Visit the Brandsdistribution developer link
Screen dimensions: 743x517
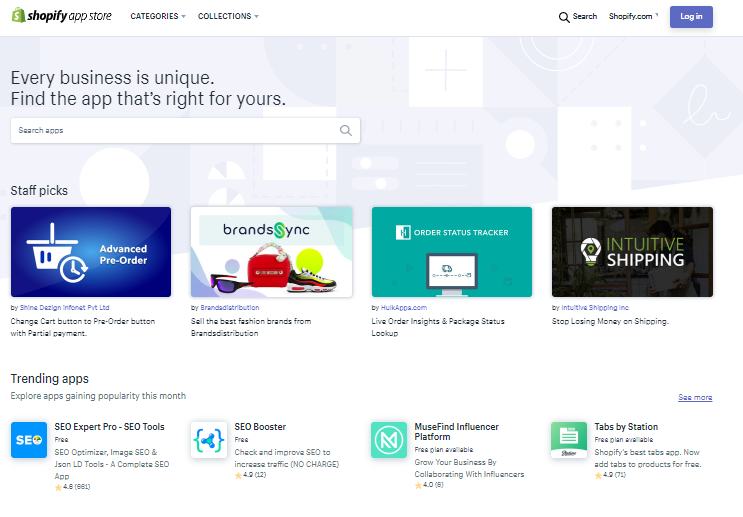tap(228, 308)
